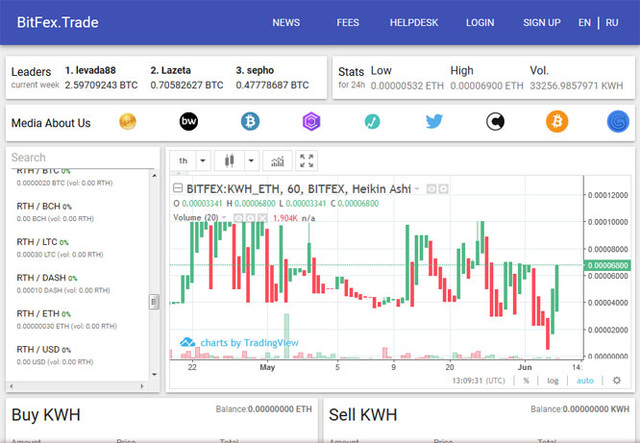640x443 pixels.
Task: Switch the chart to fullscreen mode
Action: [x=307, y=160]
